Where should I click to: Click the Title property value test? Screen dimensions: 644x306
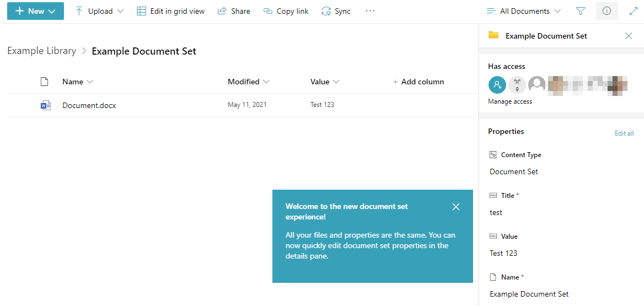click(x=496, y=212)
